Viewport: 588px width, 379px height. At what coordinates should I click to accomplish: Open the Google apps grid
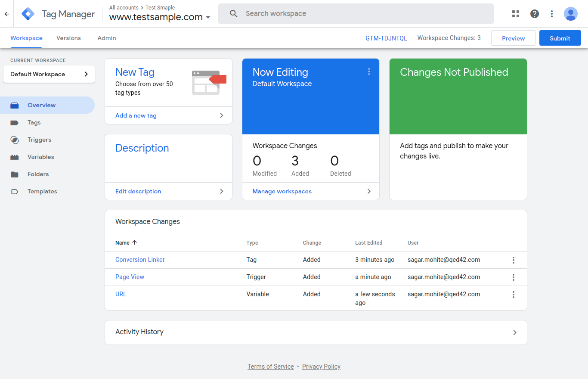(515, 14)
